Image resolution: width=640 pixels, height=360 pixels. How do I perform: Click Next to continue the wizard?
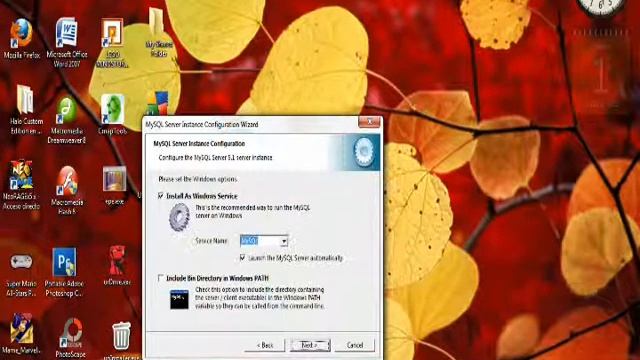(x=310, y=345)
